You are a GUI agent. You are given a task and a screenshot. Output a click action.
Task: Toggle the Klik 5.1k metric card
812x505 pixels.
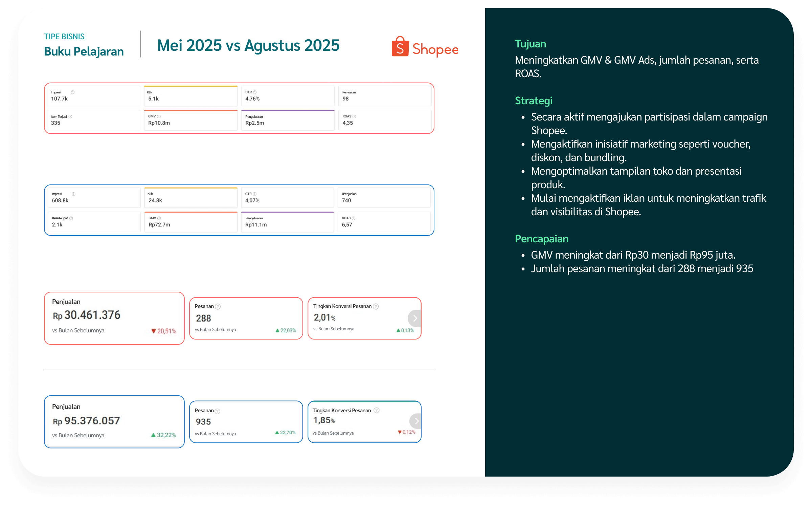coord(190,96)
